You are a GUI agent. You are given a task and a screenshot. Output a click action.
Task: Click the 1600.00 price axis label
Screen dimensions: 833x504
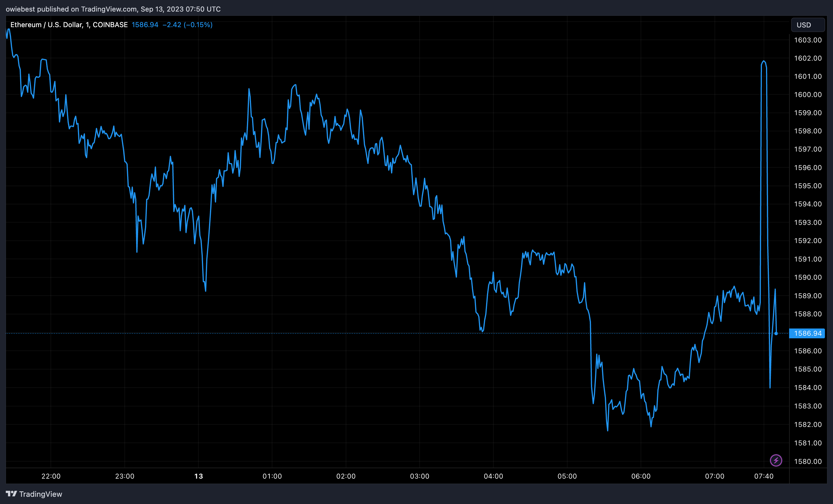(808, 95)
